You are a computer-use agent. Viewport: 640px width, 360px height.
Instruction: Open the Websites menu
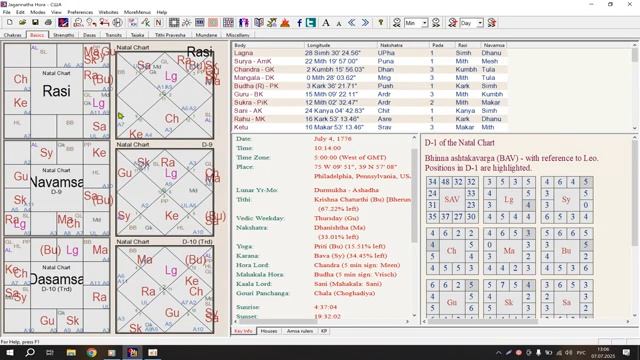(x=109, y=12)
